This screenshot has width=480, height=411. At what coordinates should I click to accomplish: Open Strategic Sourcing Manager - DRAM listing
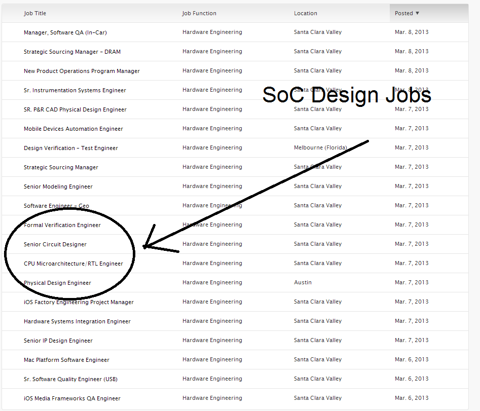click(x=72, y=52)
